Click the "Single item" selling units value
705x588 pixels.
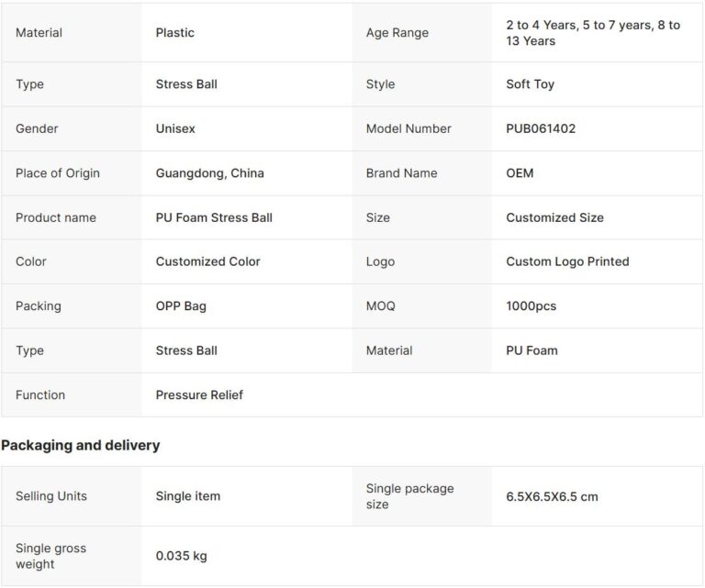tap(188, 496)
